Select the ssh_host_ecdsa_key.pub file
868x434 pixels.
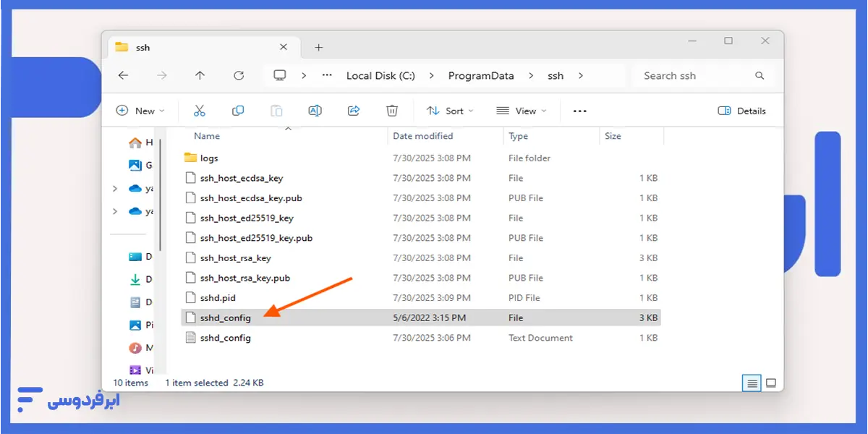[x=420, y=197]
